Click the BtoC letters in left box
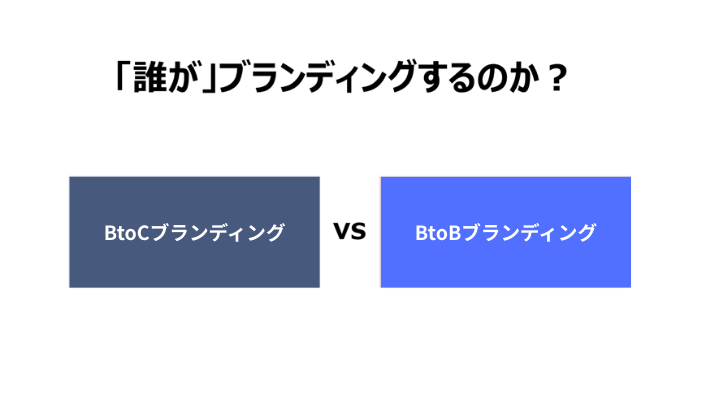This screenshot has height=416, width=720. (x=127, y=233)
